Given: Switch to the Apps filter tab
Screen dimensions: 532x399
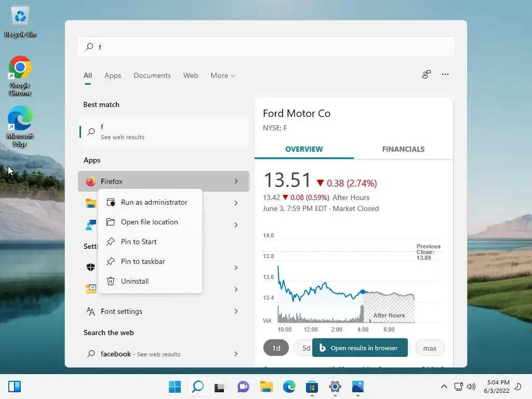Looking at the screenshot, I should coord(113,76).
